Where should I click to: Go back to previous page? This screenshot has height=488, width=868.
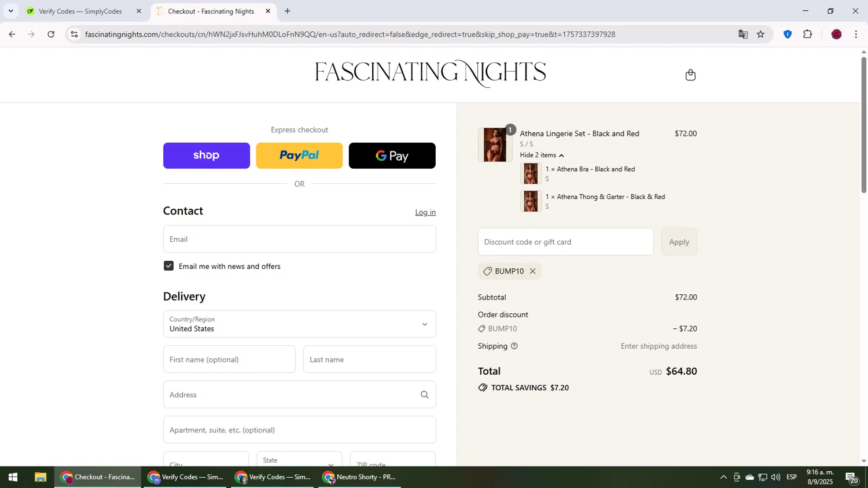pyautogui.click(x=12, y=34)
